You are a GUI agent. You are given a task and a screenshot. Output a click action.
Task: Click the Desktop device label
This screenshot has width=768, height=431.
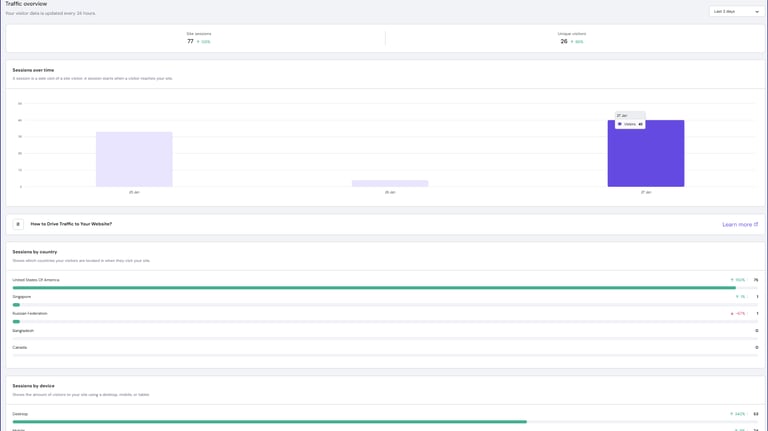[20, 414]
